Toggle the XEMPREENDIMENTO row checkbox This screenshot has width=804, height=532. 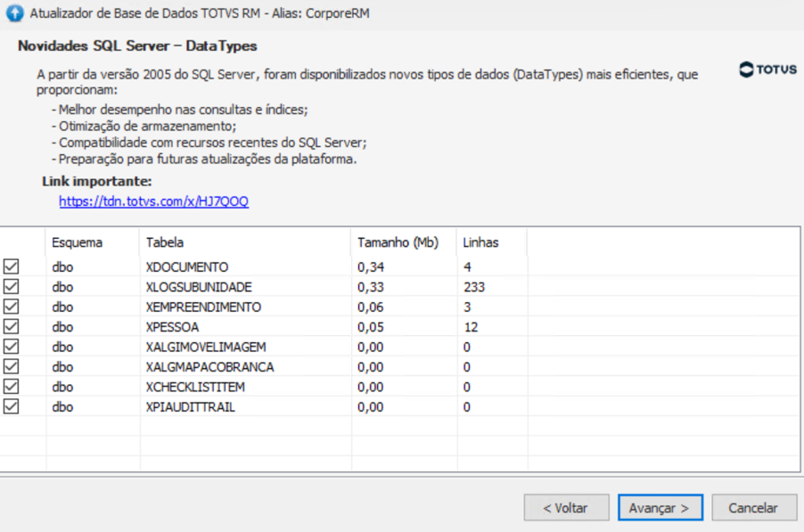(x=11, y=307)
